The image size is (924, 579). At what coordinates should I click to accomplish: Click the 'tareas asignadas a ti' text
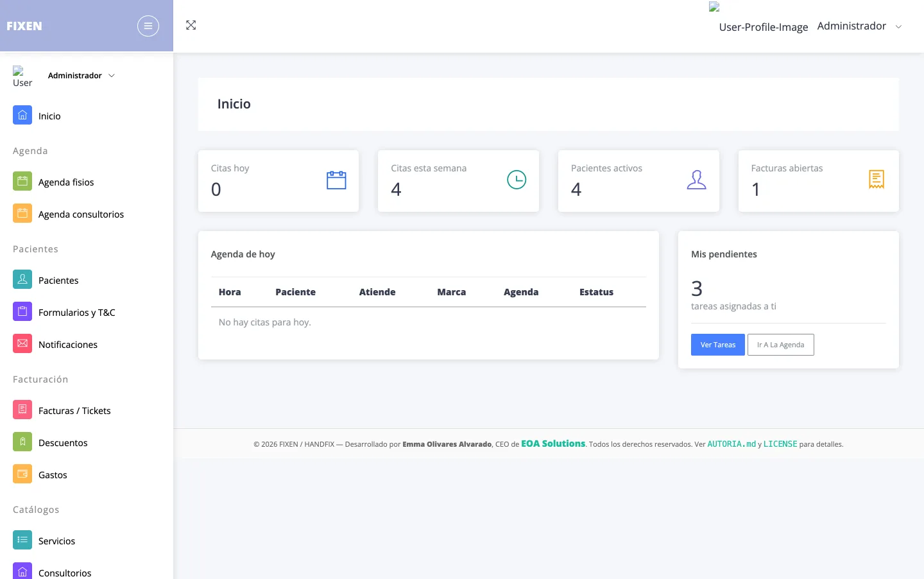pyautogui.click(x=733, y=306)
